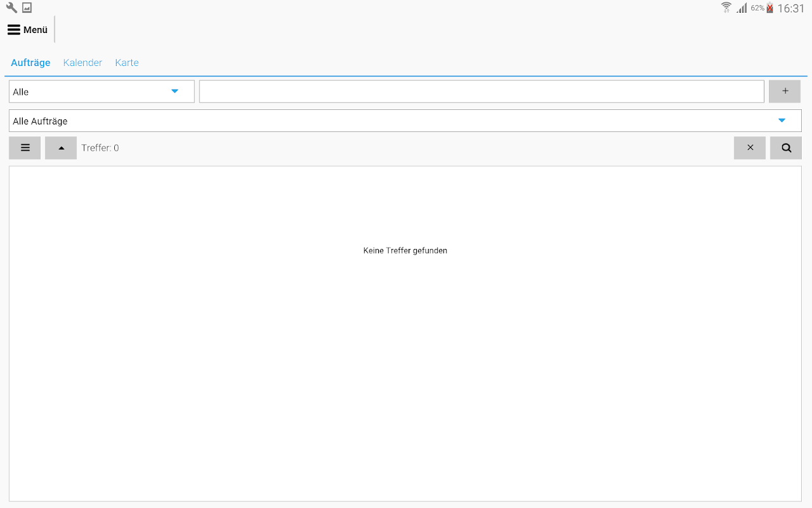Focus the search text field
Screen dimensions: 812x508
(x=481, y=91)
